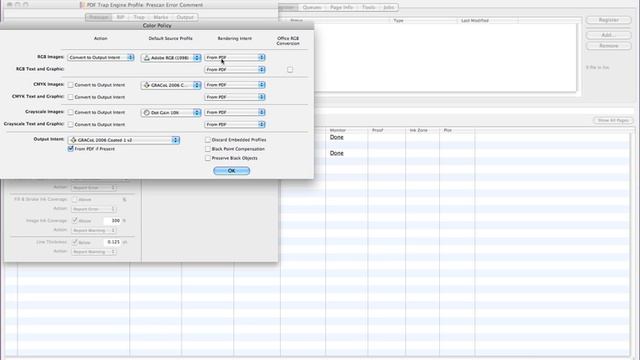Image resolution: width=640 pixels, height=360 pixels.
Task: Open the RGB Images action dropdown
Action: (x=101, y=58)
